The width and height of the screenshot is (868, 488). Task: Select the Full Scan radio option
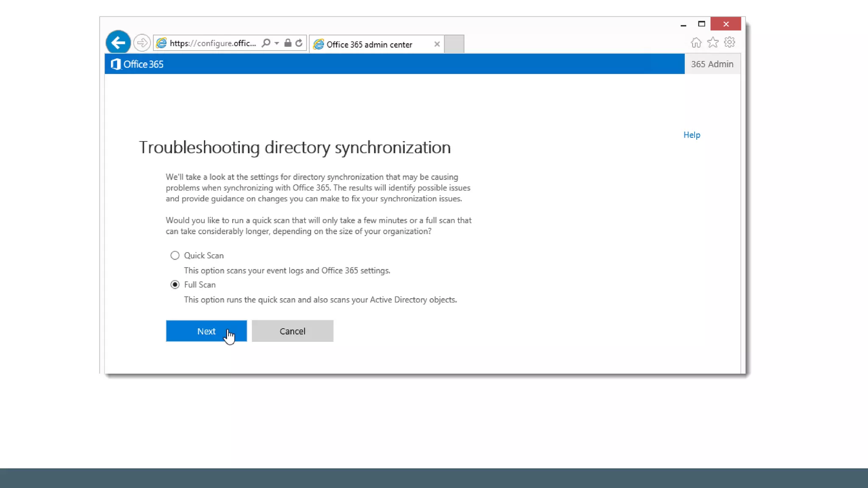[x=175, y=285]
